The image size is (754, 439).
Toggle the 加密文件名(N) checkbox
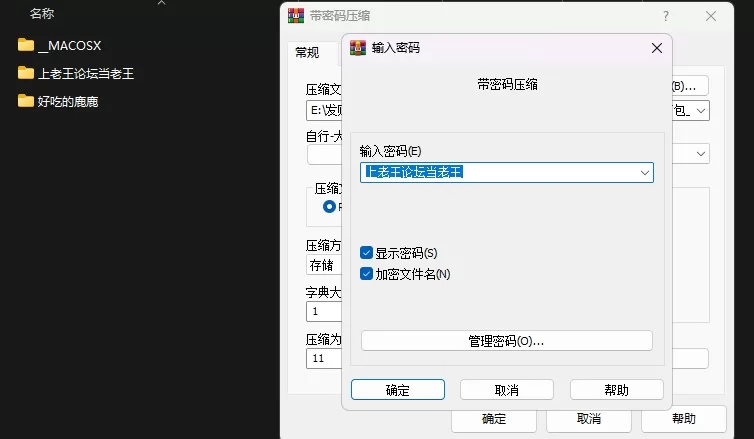(366, 274)
